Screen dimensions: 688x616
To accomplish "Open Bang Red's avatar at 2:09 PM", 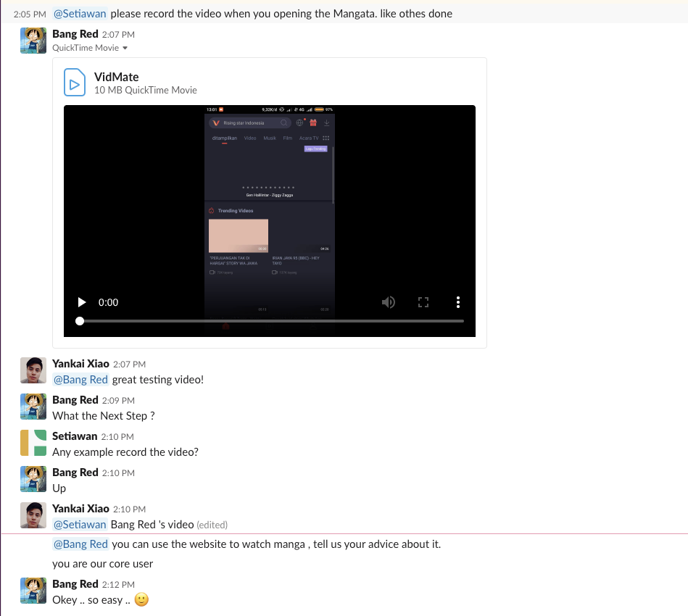I will pos(33,407).
